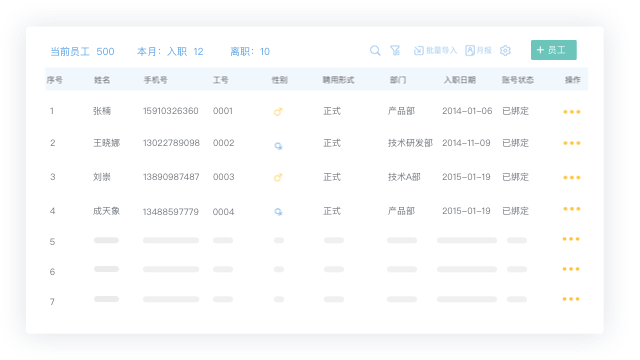Open actions menu for row 王晓娜

click(572, 143)
